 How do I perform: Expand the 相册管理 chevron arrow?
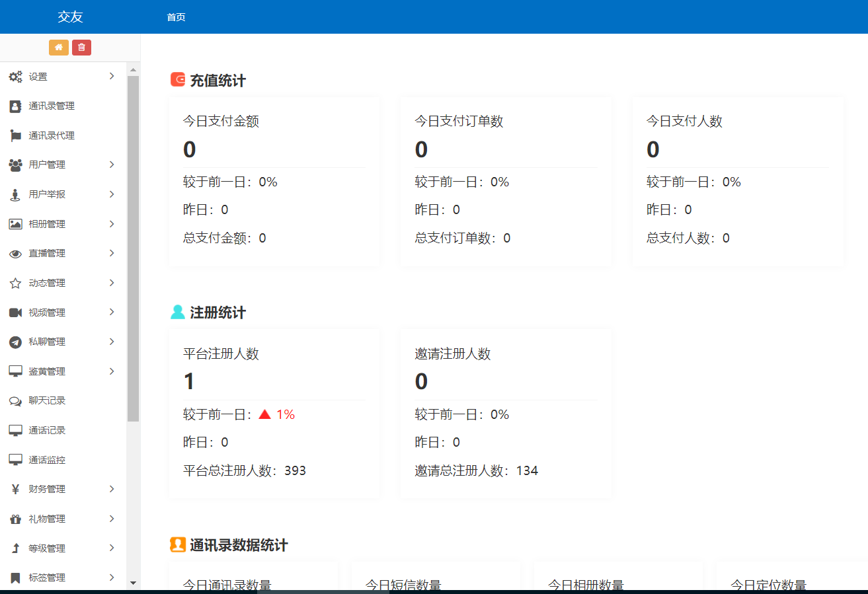[x=112, y=224]
